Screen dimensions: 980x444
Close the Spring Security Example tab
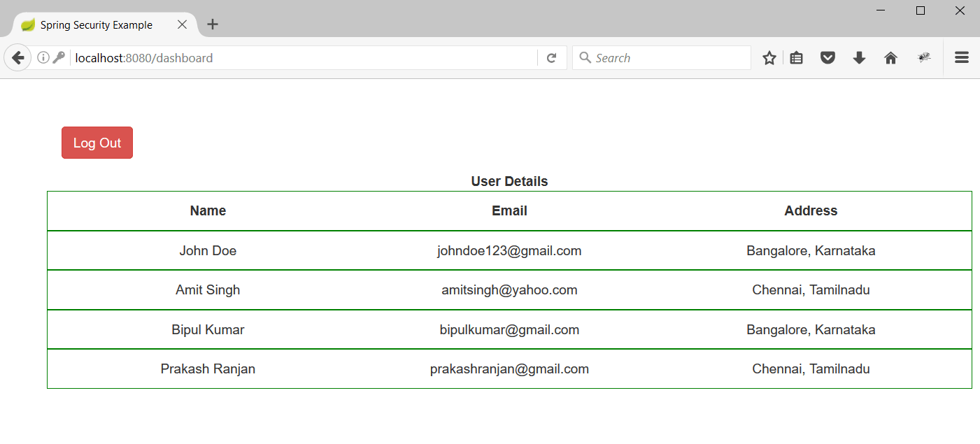(x=182, y=24)
